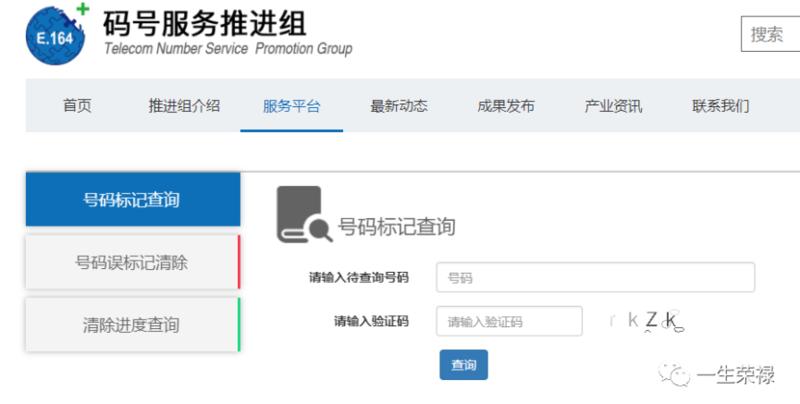This screenshot has width=800, height=404.
Task: Open the 成果发布 nav item
Action: coord(506,106)
